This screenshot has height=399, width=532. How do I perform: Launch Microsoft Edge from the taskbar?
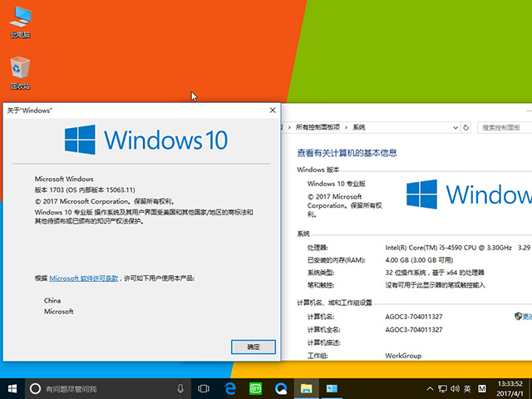click(230, 388)
